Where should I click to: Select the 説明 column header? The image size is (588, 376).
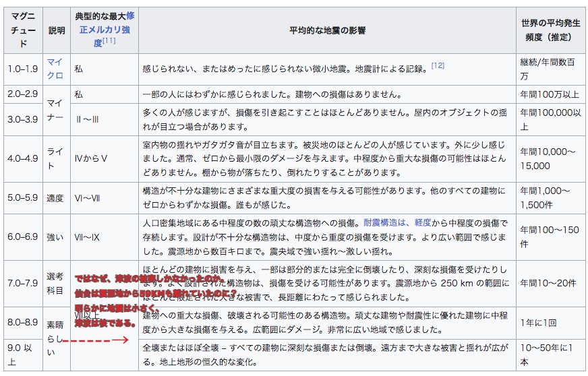click(x=57, y=30)
